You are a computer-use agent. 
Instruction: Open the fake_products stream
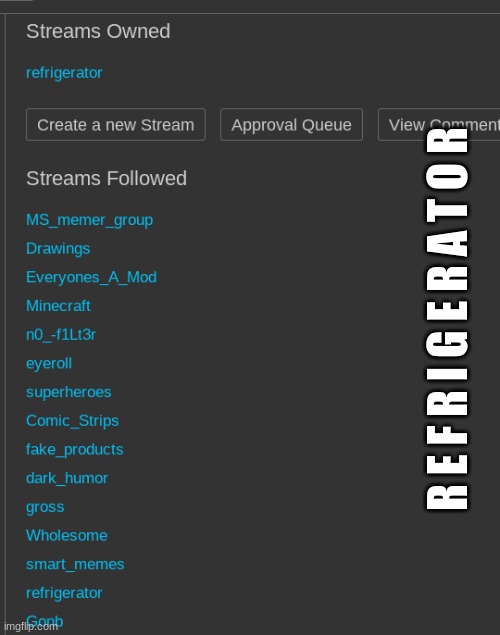point(74,450)
